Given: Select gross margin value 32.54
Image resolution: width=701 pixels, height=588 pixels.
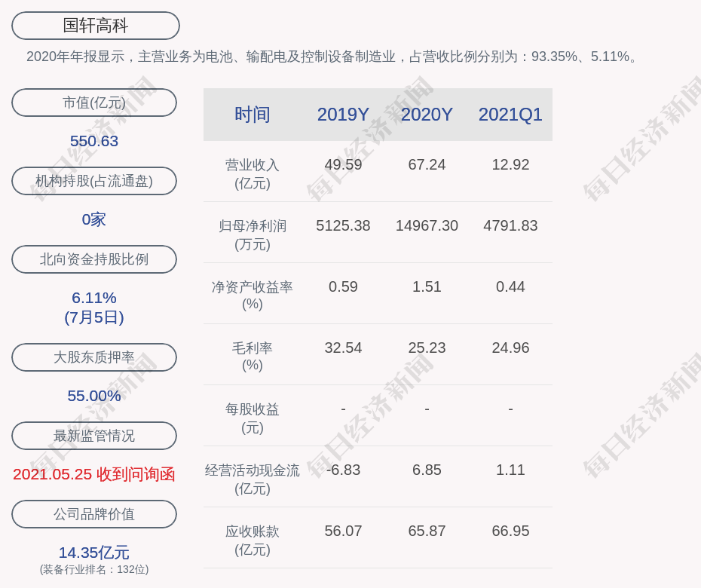Looking at the screenshot, I should pyautogui.click(x=343, y=348).
